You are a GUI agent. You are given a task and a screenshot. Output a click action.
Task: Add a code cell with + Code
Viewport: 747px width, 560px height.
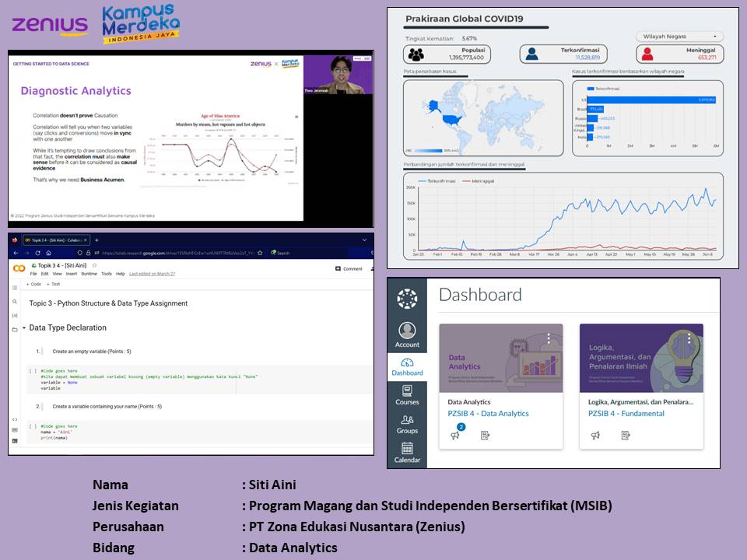(33, 285)
